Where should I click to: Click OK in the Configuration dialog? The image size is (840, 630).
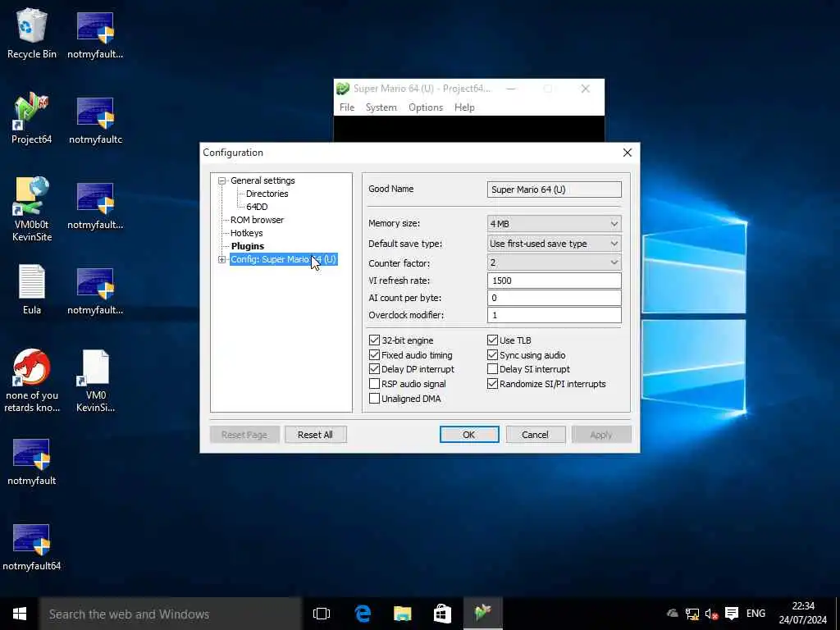[468, 435]
